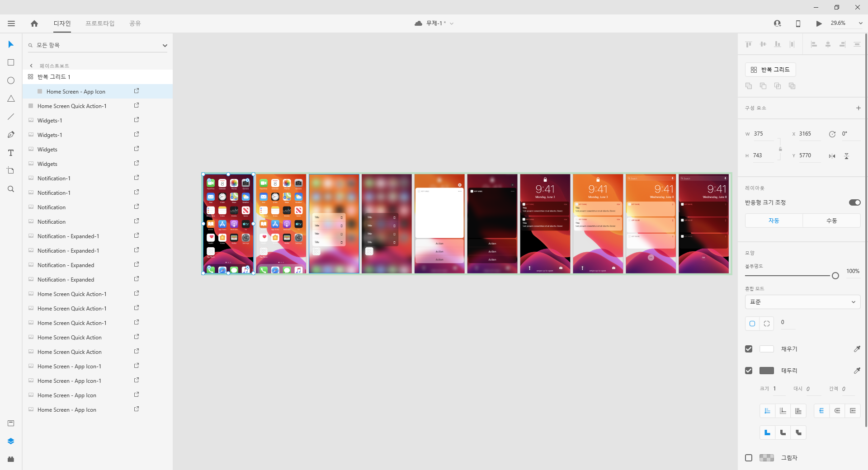The image size is (868, 470).
Task: Click the X position field
Action: coord(809,134)
